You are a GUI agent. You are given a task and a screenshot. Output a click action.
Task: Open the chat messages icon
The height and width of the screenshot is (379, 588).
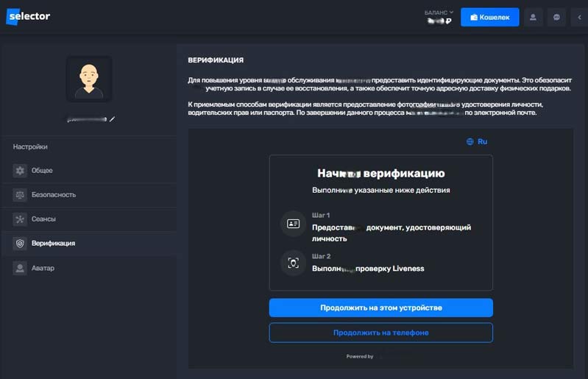[x=556, y=17]
